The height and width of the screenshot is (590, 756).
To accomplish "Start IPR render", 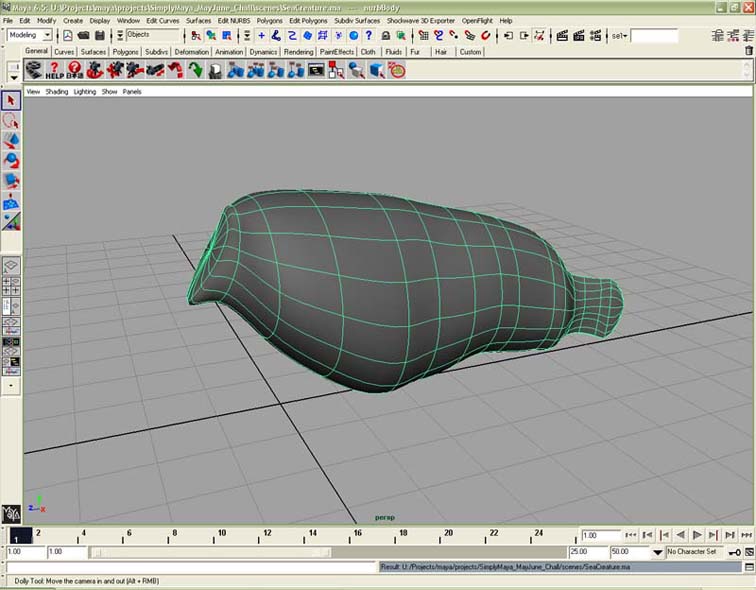I will pos(579,36).
